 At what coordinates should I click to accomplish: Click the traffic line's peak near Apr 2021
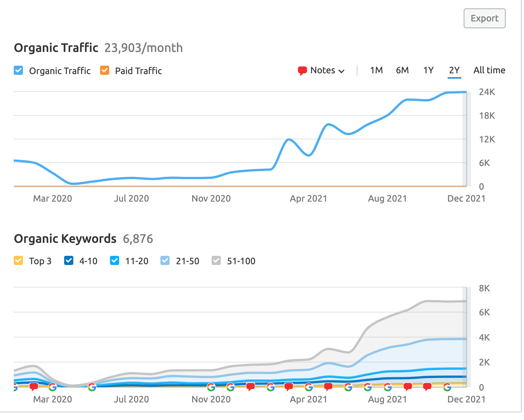click(328, 124)
